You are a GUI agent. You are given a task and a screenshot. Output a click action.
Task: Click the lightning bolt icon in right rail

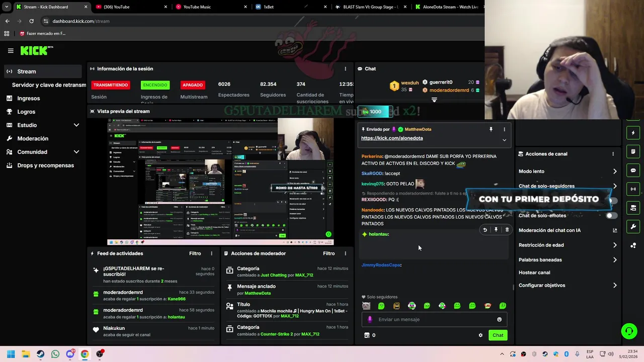[x=633, y=133]
